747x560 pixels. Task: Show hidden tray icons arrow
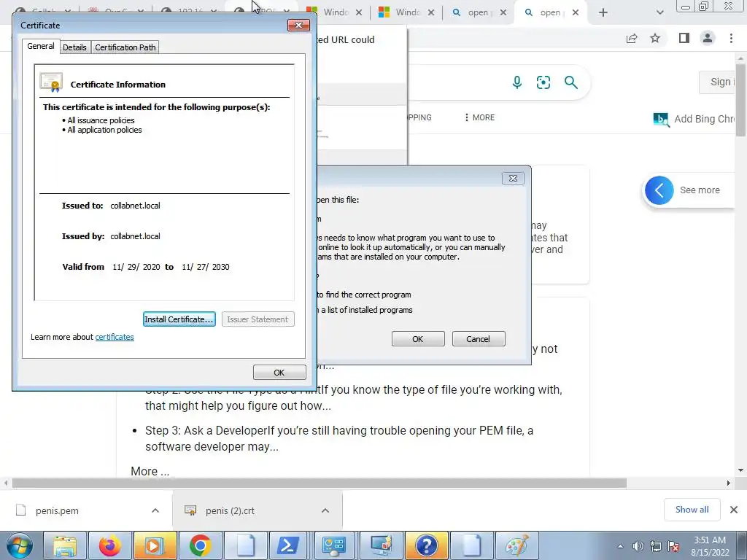(620, 546)
